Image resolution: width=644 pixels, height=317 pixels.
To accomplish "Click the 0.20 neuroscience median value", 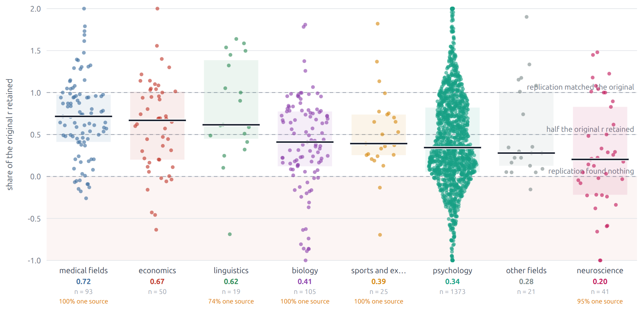I will 600,281.
